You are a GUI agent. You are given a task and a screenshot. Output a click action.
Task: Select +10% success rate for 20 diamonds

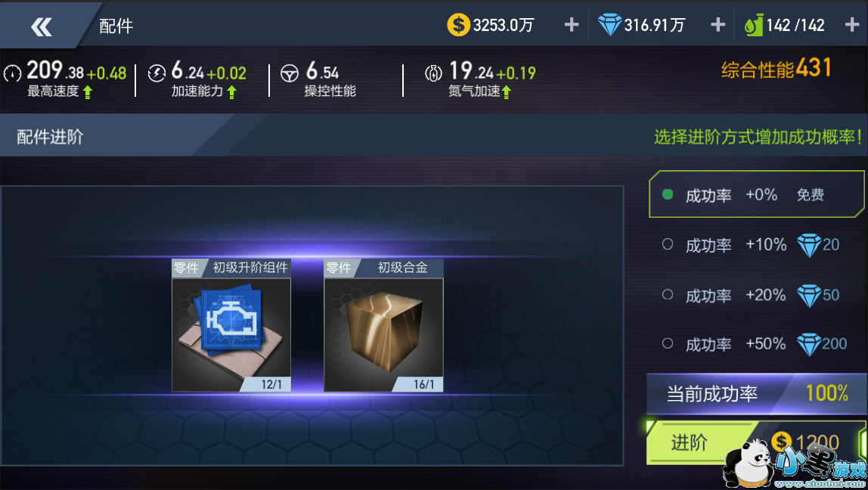756,245
